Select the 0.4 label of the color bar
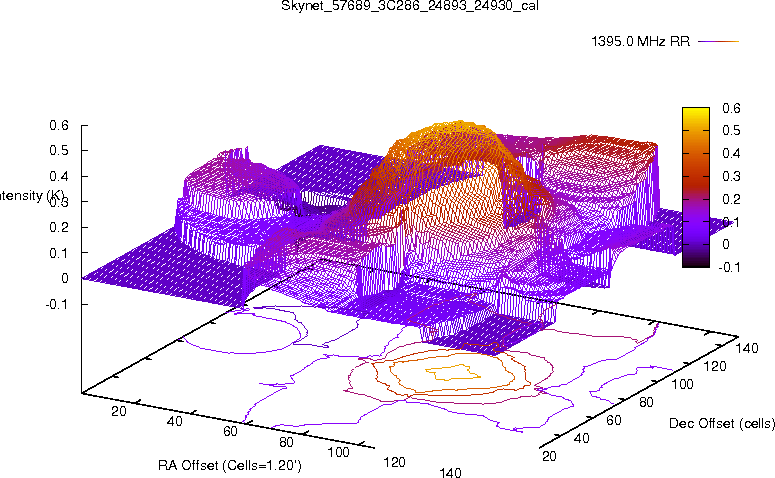This screenshot has height=478, width=775. [731, 153]
